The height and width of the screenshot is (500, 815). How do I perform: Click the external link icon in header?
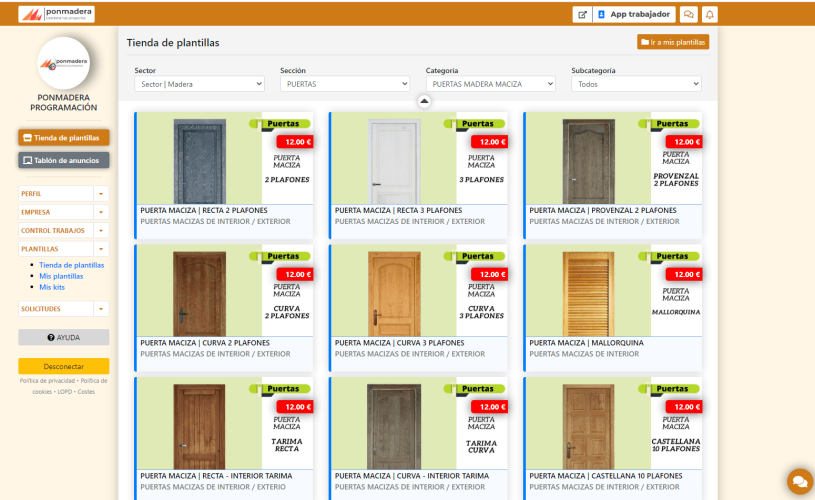tap(581, 15)
